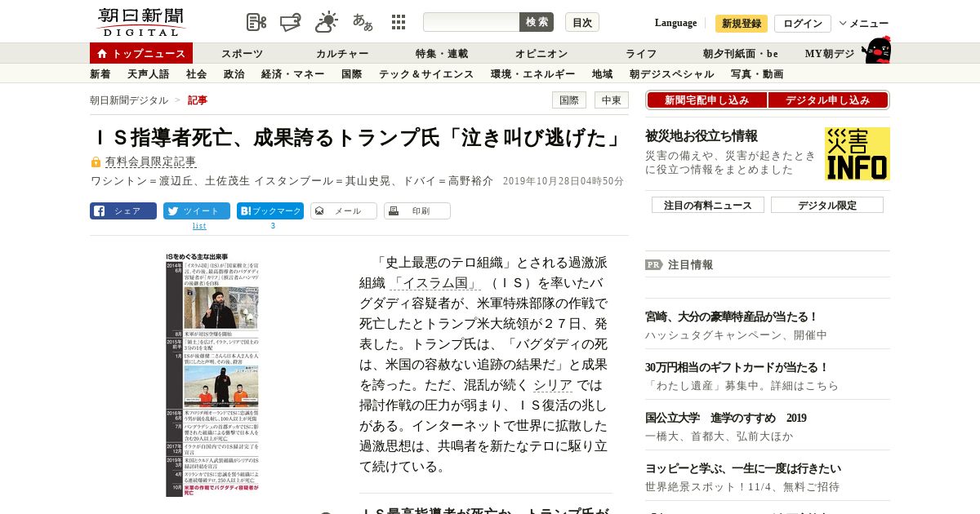
Task: Open the tweet list link
Action: 199,226
